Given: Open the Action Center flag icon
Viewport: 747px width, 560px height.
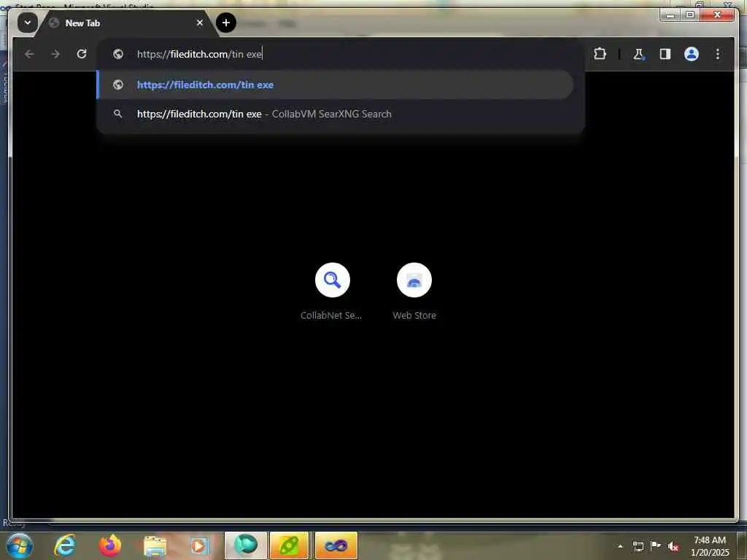Looking at the screenshot, I should point(656,546).
